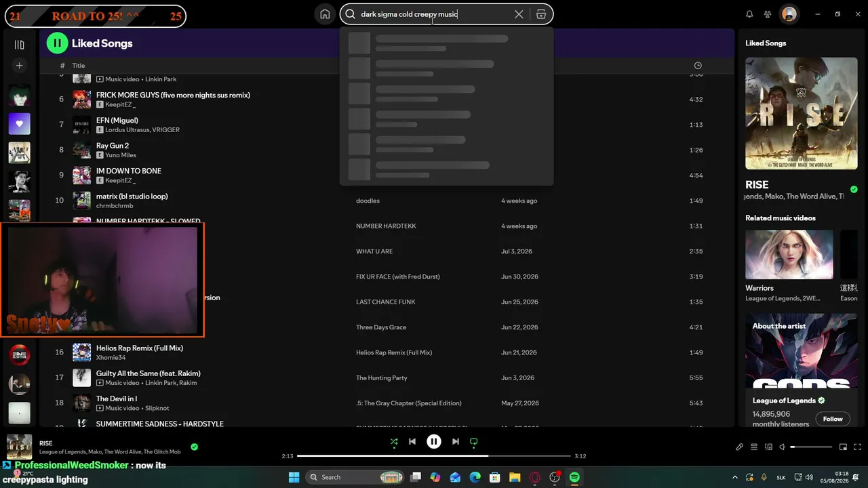Select The Devil in I track
Screen dimensions: 868x488
tap(117, 399)
